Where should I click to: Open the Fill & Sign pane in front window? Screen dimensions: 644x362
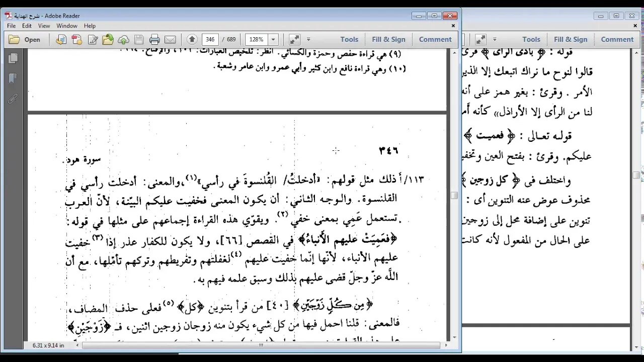388,40
